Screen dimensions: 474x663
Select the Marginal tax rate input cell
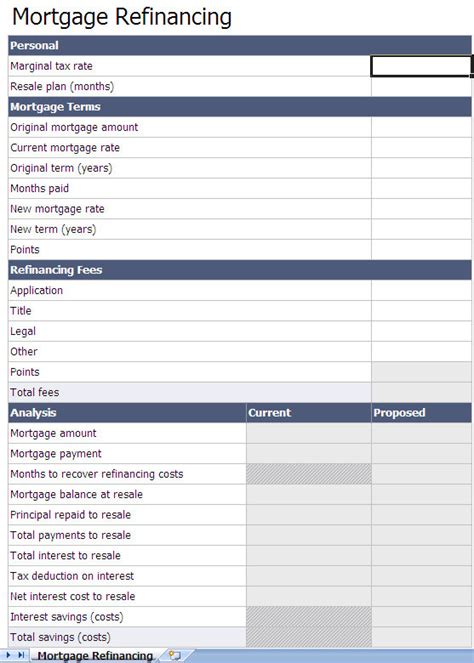click(x=421, y=66)
